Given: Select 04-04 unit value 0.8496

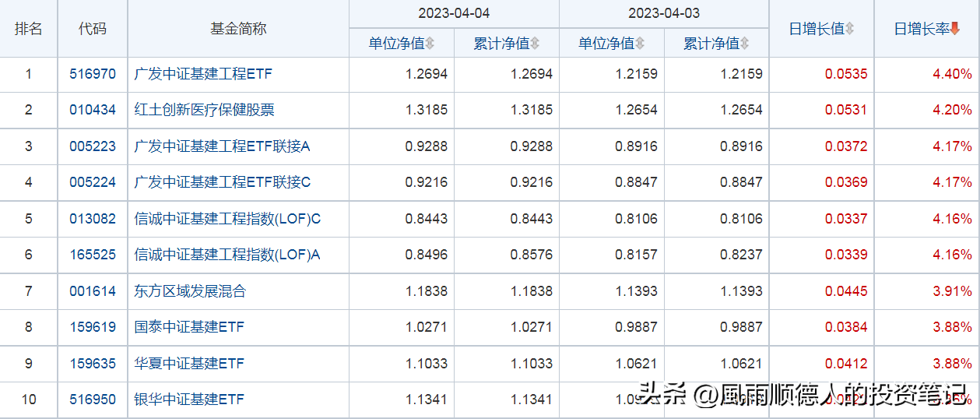Looking at the screenshot, I should 427,255.
